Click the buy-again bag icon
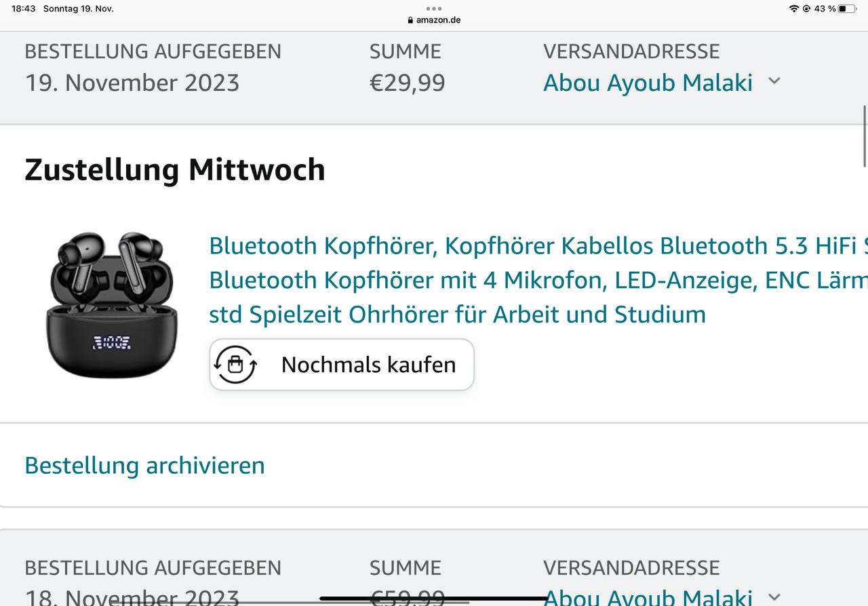Viewport: 868px width, 606px height. 235,365
